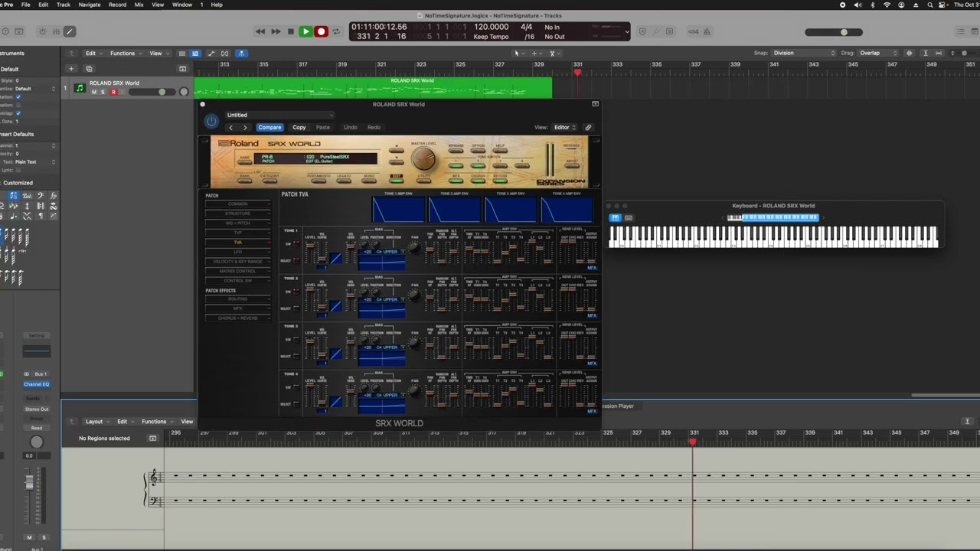Toggle the Editors pencil button
This screenshot has width=980, height=551.
click(x=70, y=31)
